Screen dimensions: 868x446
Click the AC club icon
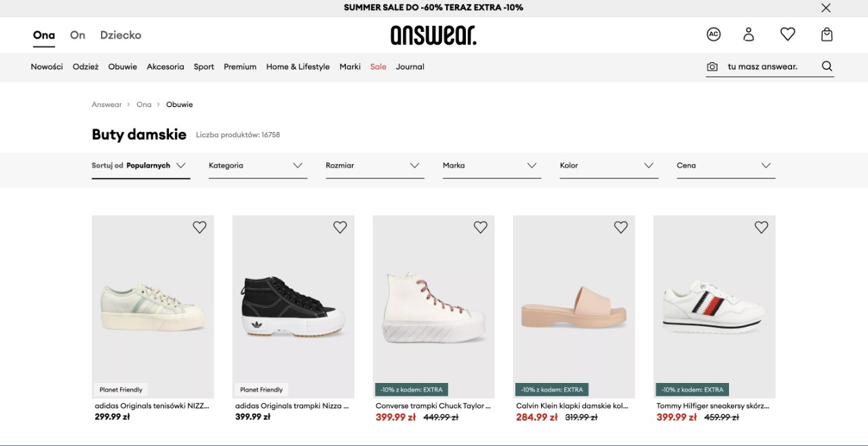point(713,34)
